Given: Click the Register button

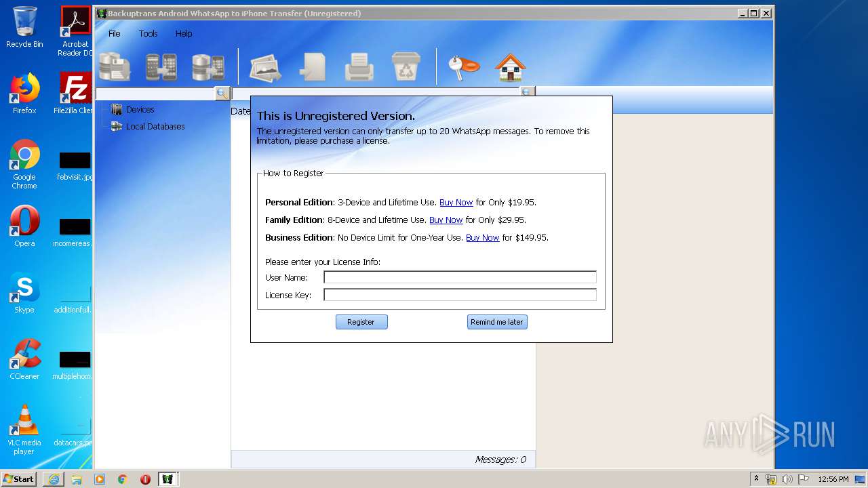Looking at the screenshot, I should tap(361, 322).
